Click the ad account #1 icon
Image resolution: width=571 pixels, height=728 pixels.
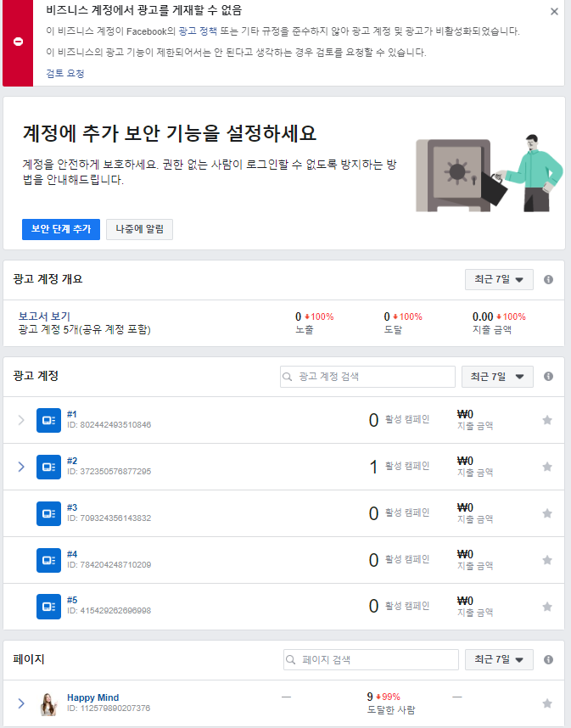click(x=48, y=420)
